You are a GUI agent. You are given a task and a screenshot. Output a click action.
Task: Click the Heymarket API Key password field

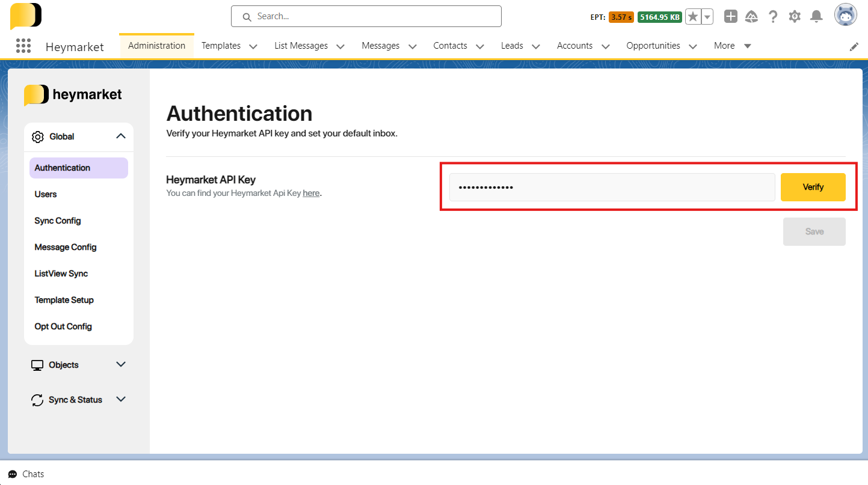click(612, 187)
